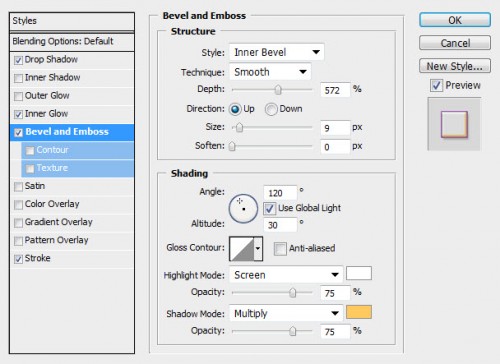Open Satin settings by its label
Screen dimensions: 500x364
click(x=35, y=186)
